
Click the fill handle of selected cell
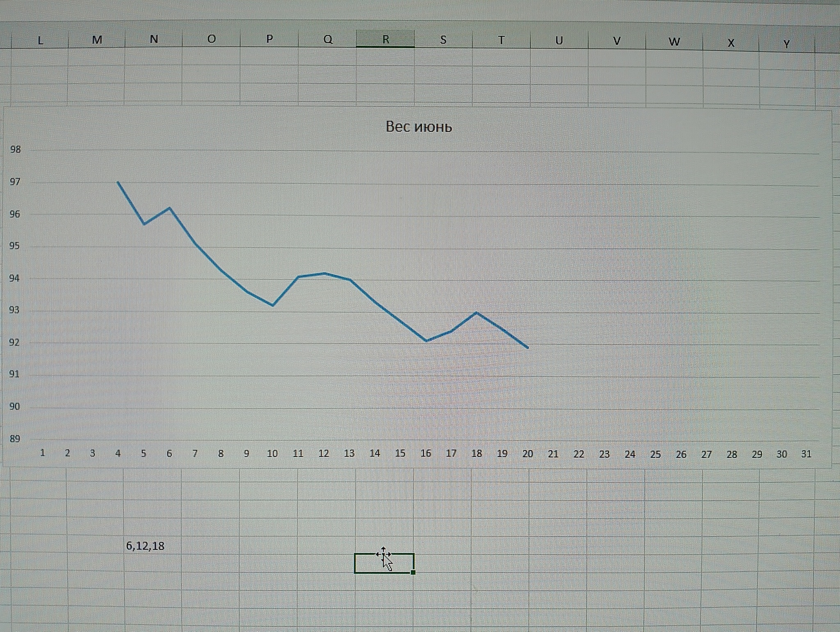413,572
